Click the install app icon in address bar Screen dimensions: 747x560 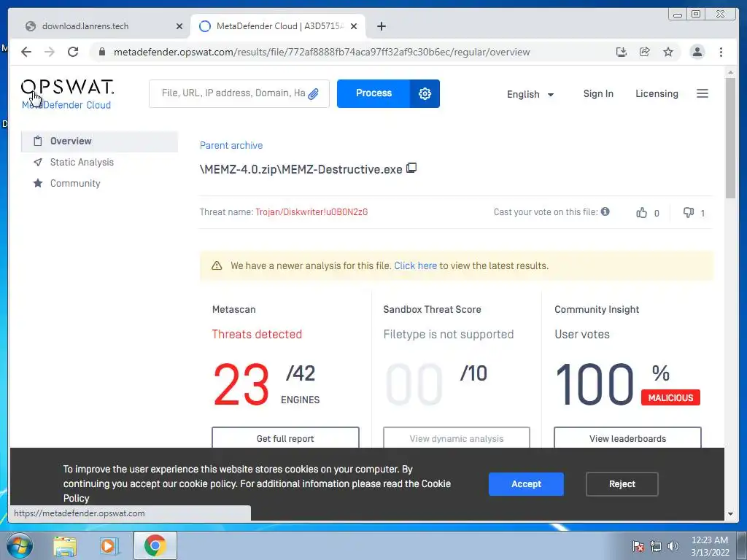point(622,52)
